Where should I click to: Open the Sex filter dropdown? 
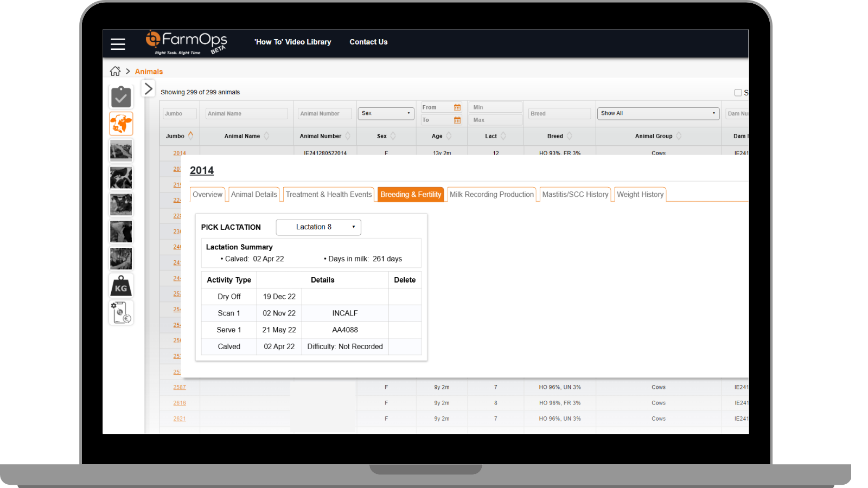tap(386, 113)
